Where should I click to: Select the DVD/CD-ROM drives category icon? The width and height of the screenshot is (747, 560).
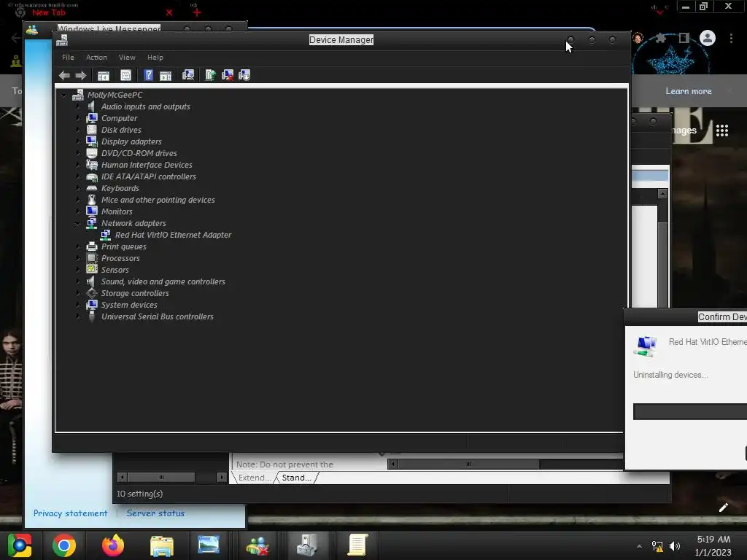coord(92,153)
